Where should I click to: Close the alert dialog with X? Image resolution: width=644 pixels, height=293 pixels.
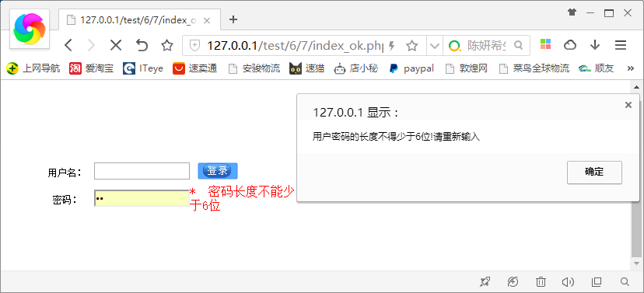[628, 105]
